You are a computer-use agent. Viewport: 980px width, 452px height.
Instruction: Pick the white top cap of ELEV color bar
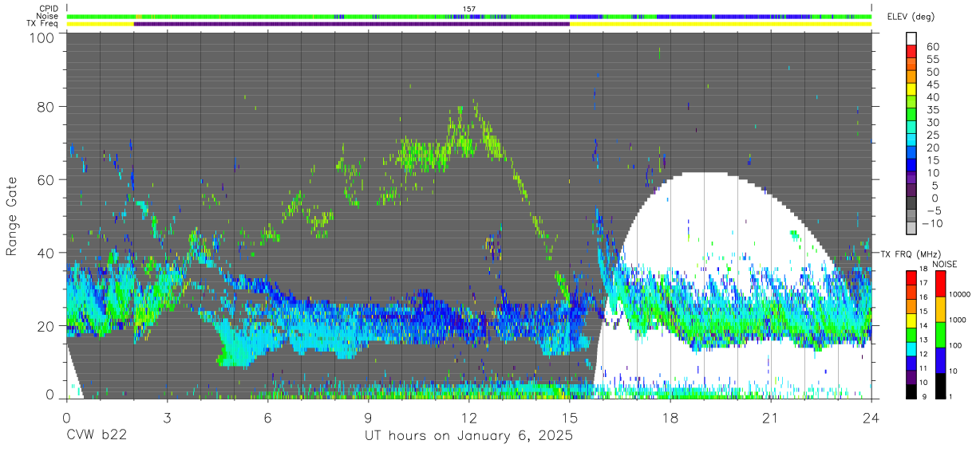911,38
